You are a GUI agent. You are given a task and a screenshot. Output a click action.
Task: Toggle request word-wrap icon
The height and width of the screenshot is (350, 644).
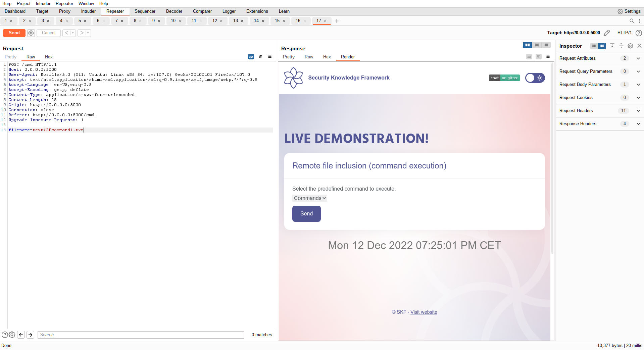click(x=251, y=56)
